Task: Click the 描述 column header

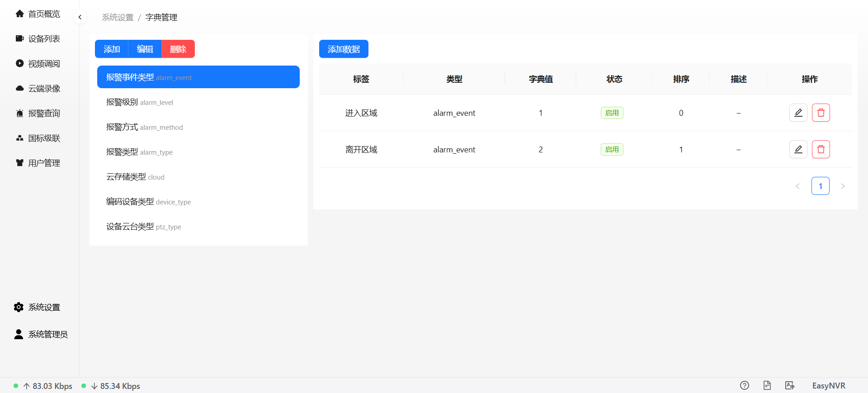Action: pyautogui.click(x=739, y=79)
